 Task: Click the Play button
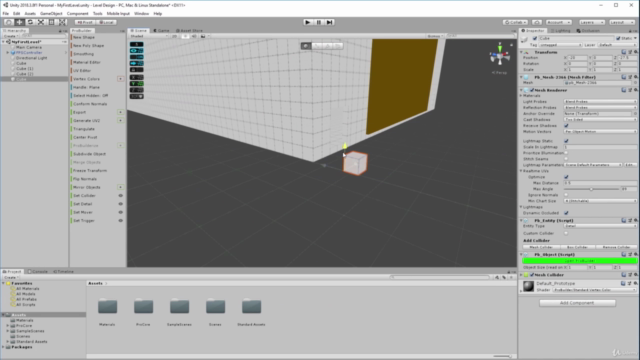(308, 22)
